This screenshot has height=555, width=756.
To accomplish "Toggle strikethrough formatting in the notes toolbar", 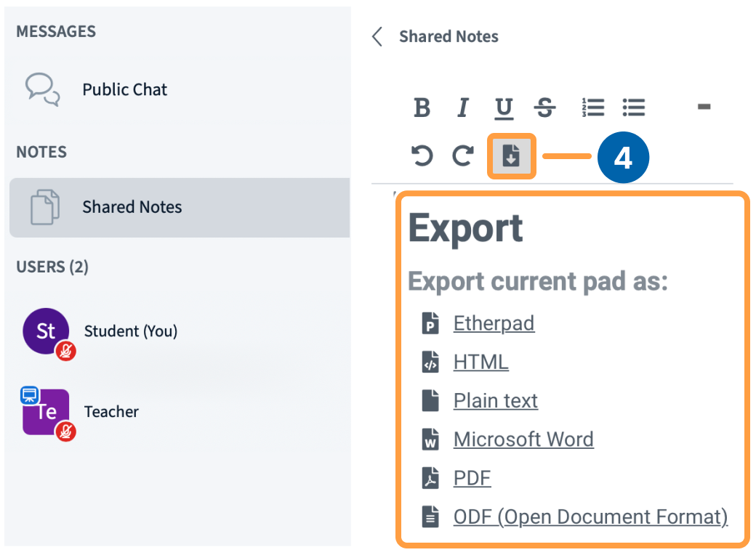I will (544, 107).
